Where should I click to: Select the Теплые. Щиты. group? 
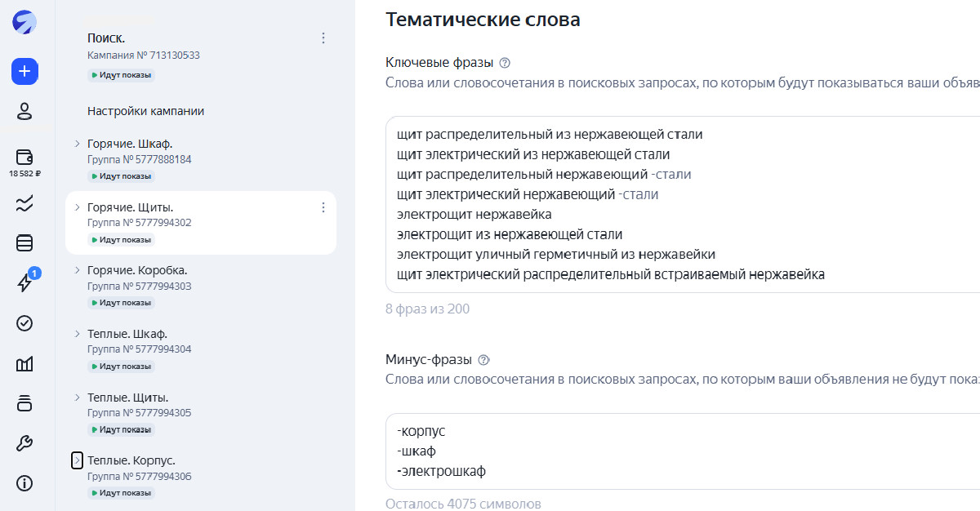(201, 413)
